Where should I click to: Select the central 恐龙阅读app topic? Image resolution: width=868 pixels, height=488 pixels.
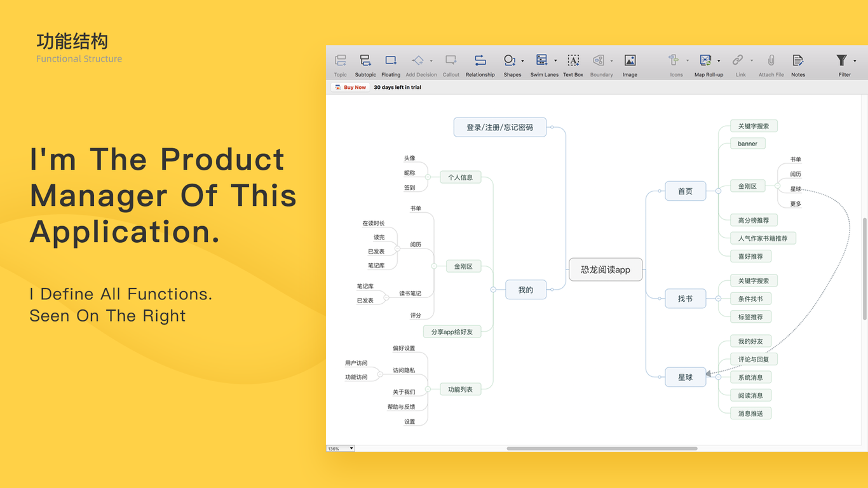[x=606, y=269]
